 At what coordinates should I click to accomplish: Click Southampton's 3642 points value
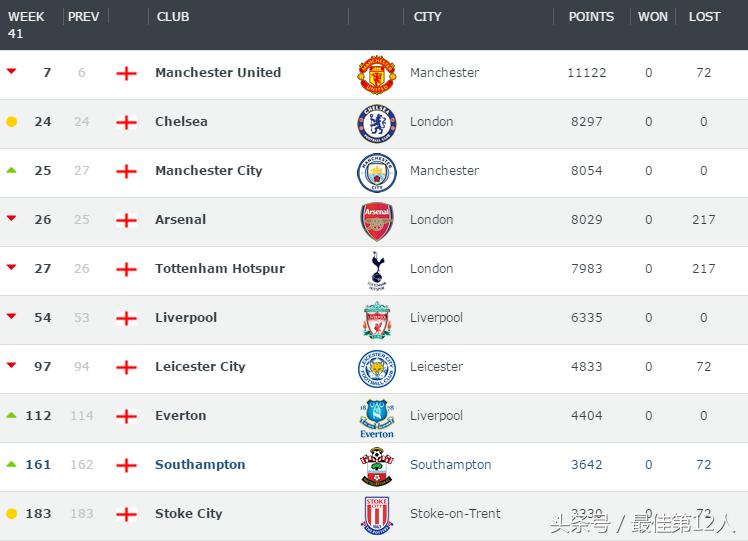click(x=586, y=465)
